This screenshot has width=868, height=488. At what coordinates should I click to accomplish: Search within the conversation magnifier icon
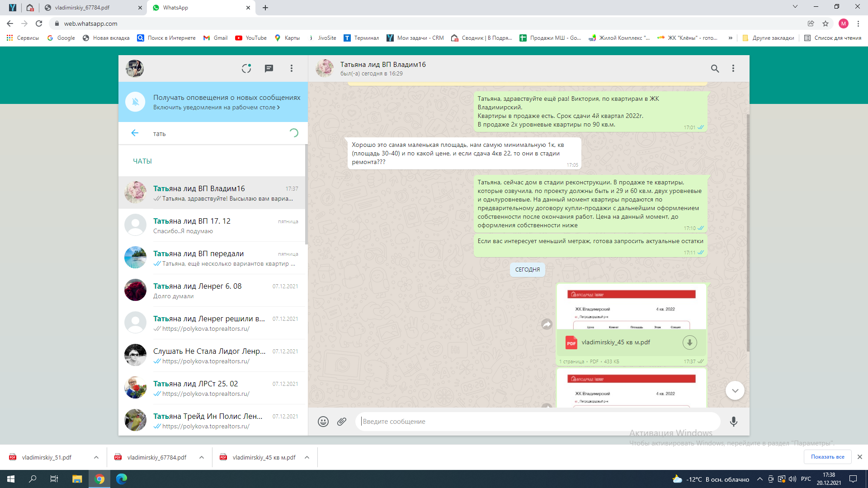pos(715,68)
